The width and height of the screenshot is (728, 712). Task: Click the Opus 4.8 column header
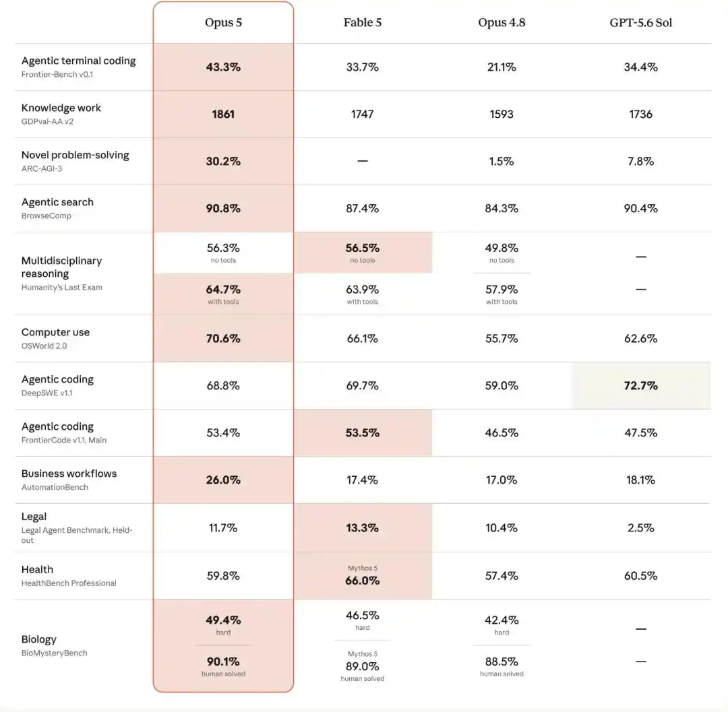(x=502, y=22)
